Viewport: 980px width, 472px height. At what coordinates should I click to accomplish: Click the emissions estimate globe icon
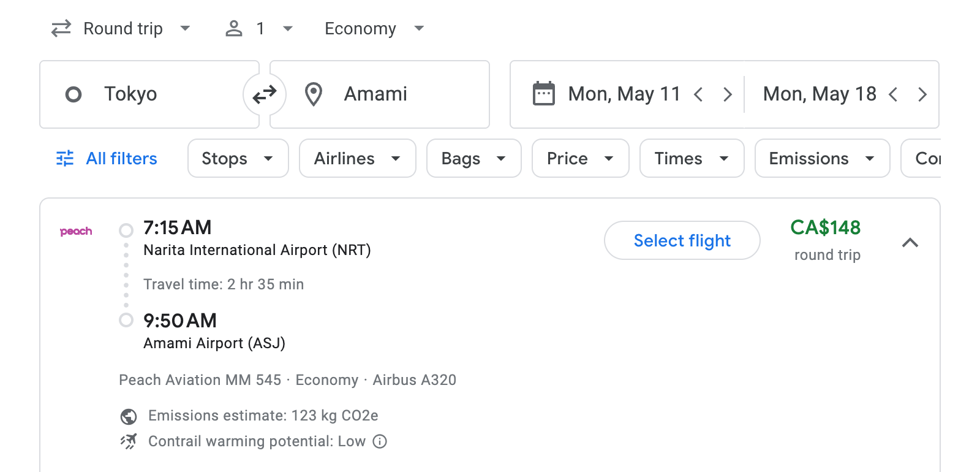tap(127, 416)
